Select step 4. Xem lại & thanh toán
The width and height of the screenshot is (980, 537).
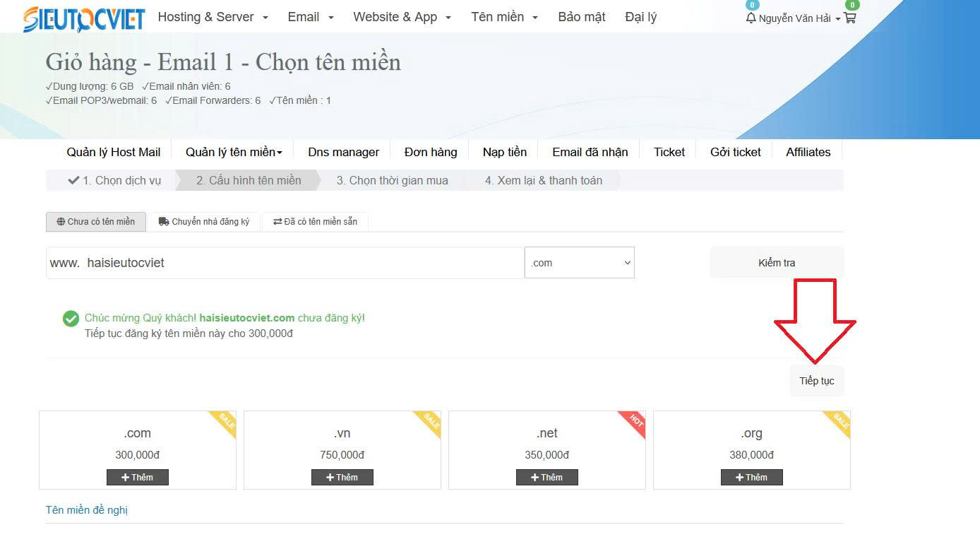tap(544, 181)
